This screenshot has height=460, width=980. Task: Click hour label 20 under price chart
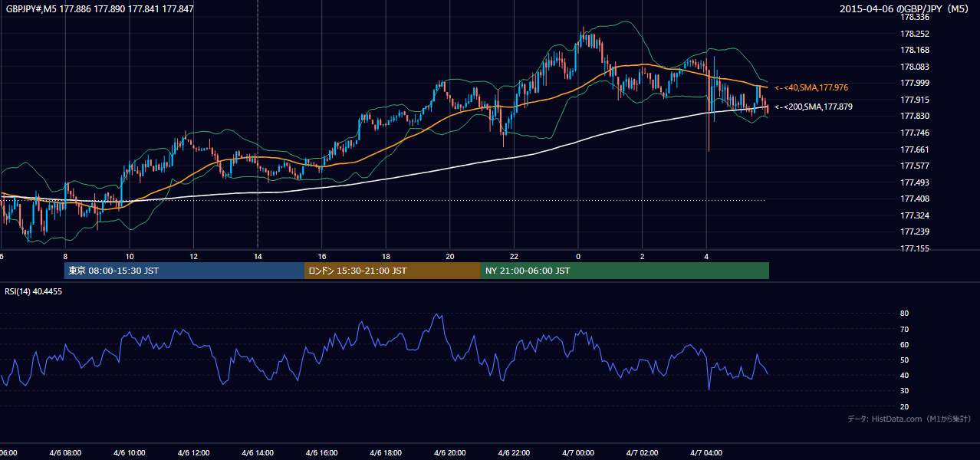click(x=450, y=256)
